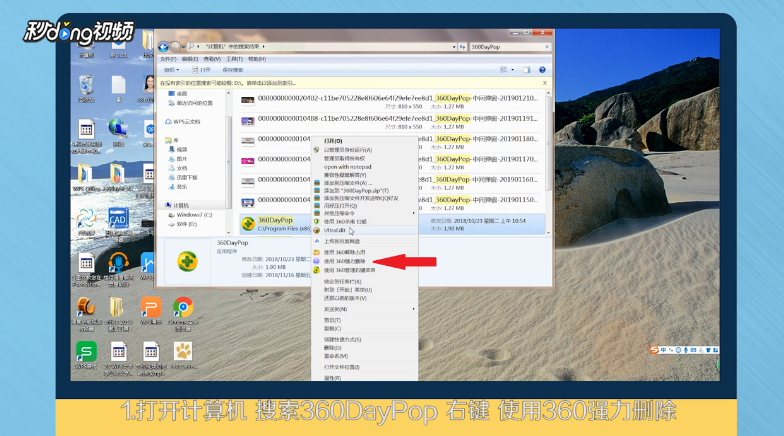Open the Explorer help question-mark icon
This screenshot has width=784, height=436.
click(542, 70)
